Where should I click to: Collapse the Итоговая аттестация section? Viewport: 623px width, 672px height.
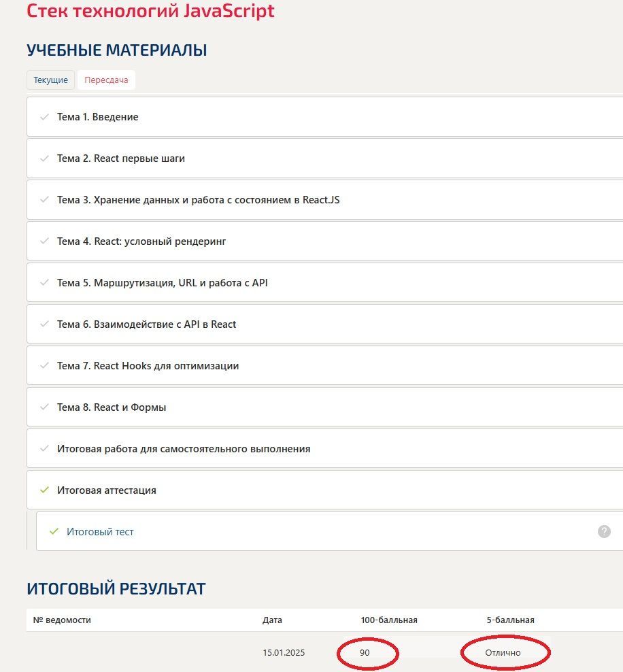[325, 490]
